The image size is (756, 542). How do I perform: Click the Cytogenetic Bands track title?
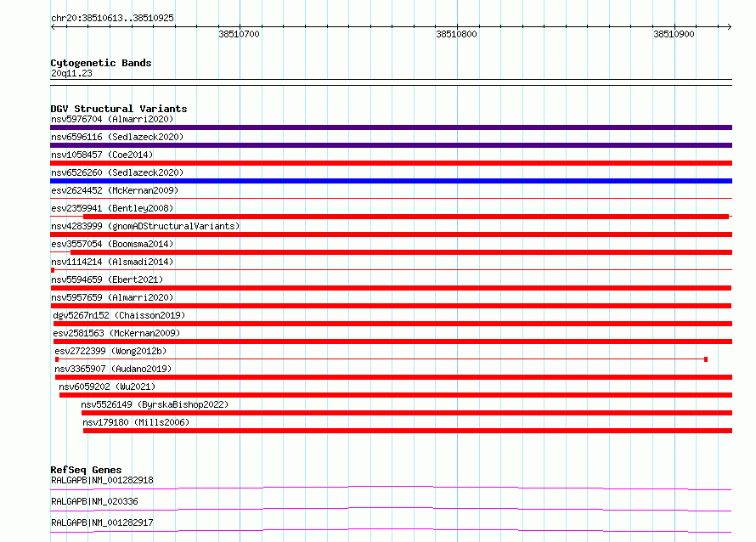[101, 63]
